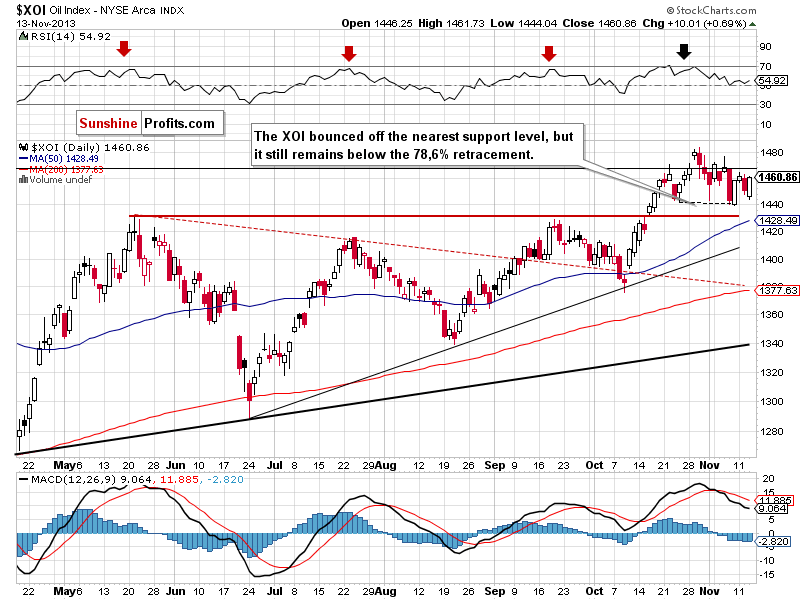Click the 1480 price axis label
Image resolution: width=800 pixels, height=600 pixels.
click(771, 153)
